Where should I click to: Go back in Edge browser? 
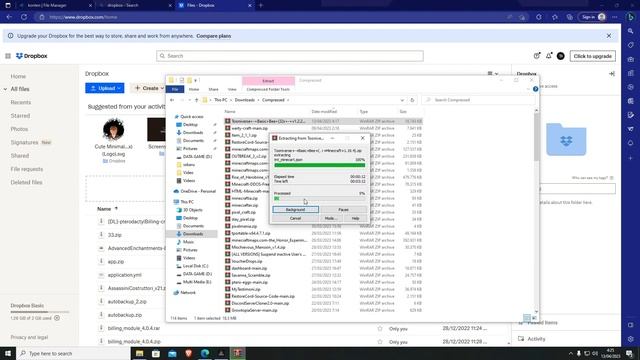(x=9, y=17)
